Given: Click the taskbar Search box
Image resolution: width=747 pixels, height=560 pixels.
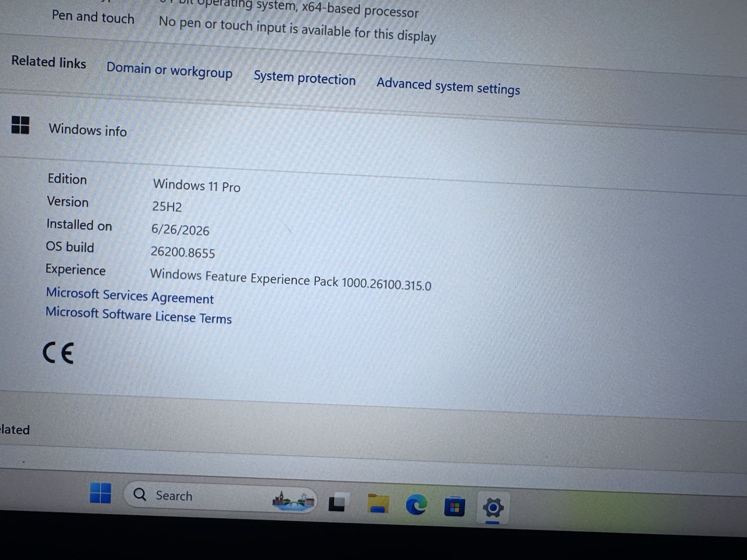Looking at the screenshot, I should (x=220, y=497).
